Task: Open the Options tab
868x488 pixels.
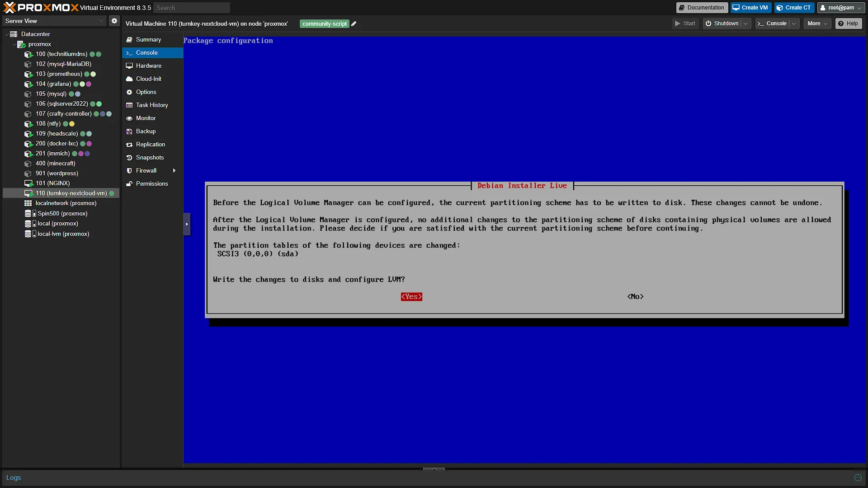Action: coord(152,92)
